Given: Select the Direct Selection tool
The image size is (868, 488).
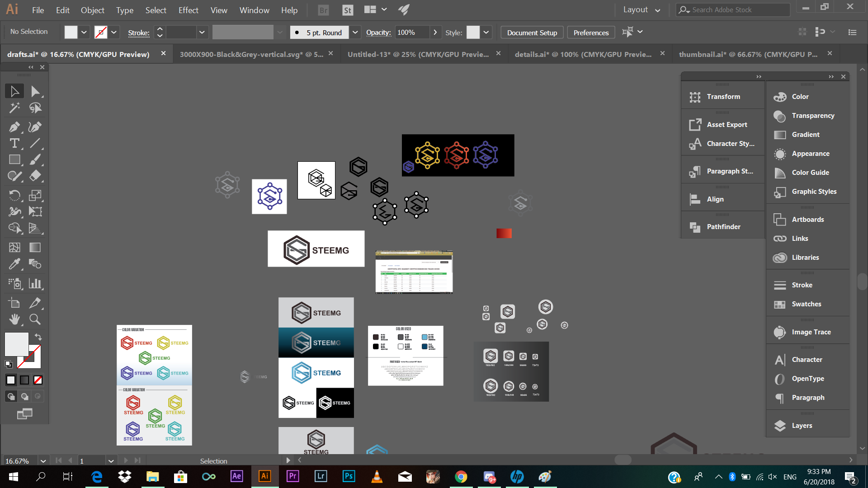Looking at the screenshot, I should tap(35, 91).
